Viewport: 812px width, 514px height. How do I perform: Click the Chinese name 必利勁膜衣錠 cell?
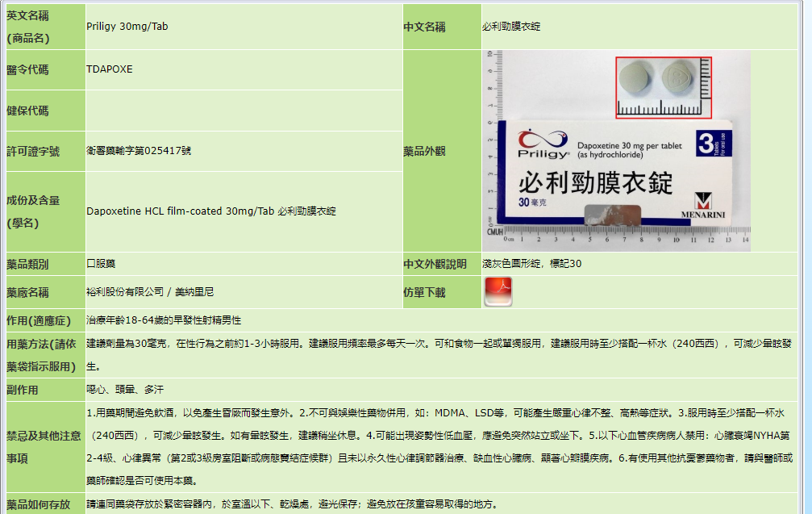point(511,27)
